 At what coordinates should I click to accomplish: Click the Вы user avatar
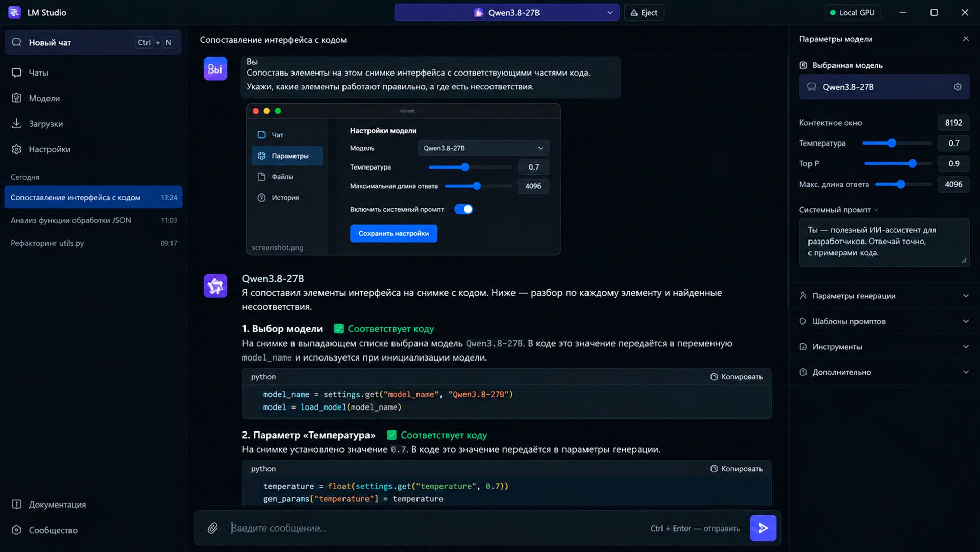click(215, 68)
